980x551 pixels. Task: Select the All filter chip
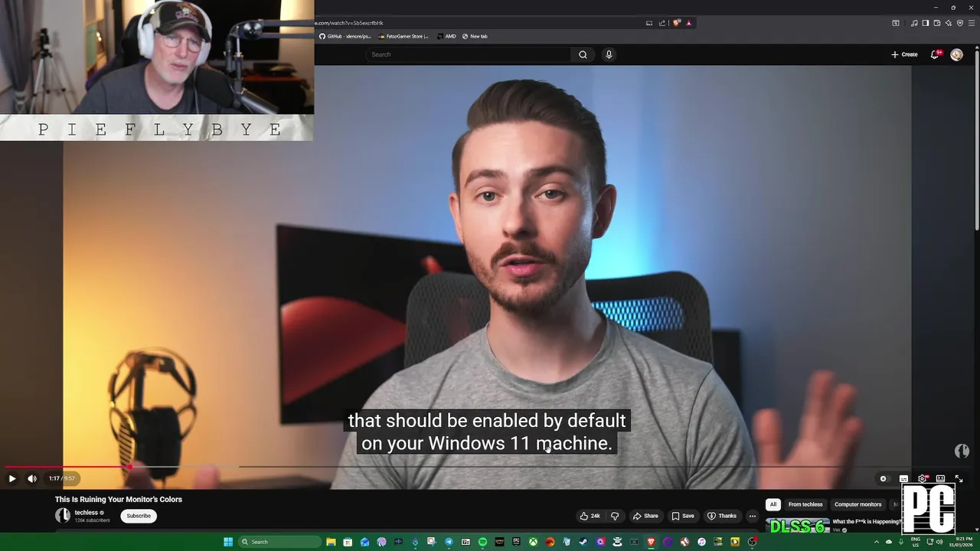773,504
